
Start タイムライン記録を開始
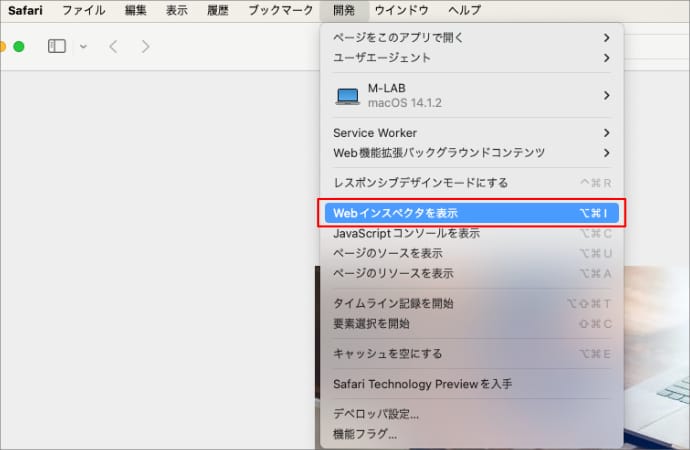(393, 303)
